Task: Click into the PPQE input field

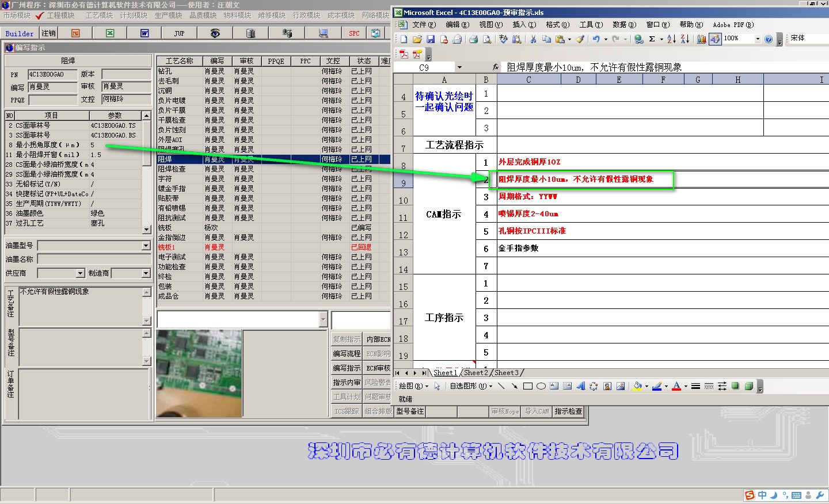Action: tap(52, 100)
